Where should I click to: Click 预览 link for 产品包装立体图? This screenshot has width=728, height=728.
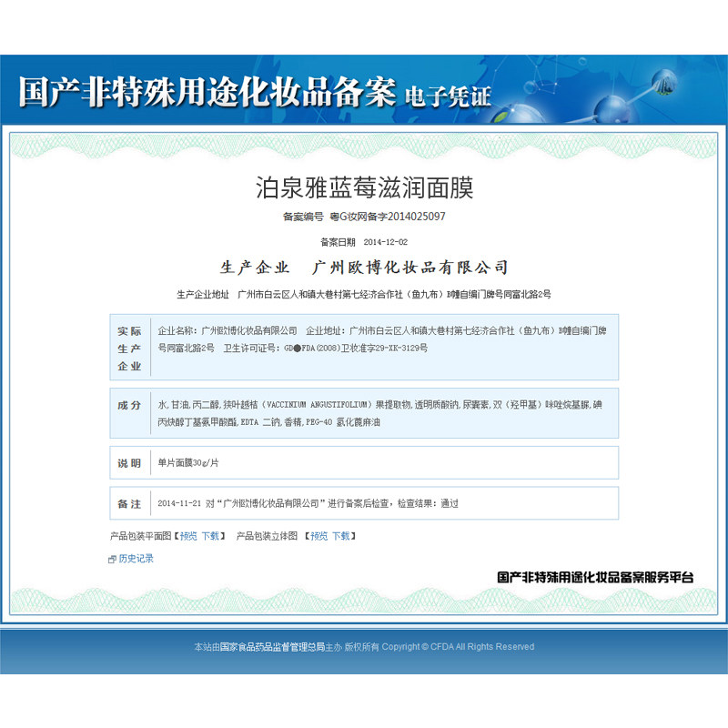(319, 536)
